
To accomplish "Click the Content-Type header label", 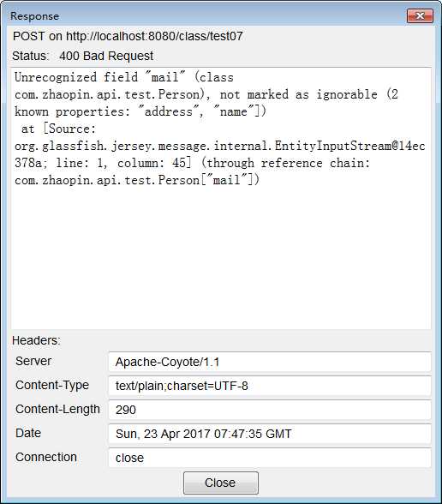I will (52, 385).
